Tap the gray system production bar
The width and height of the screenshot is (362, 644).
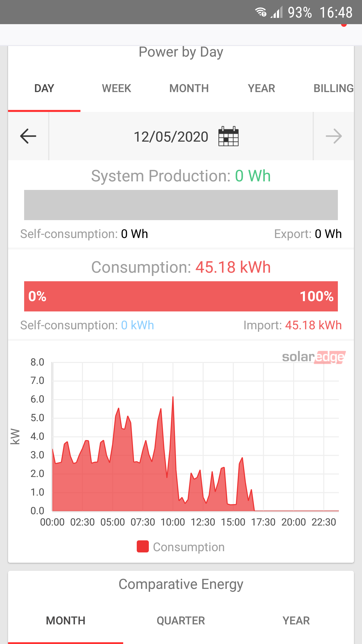coord(181,205)
